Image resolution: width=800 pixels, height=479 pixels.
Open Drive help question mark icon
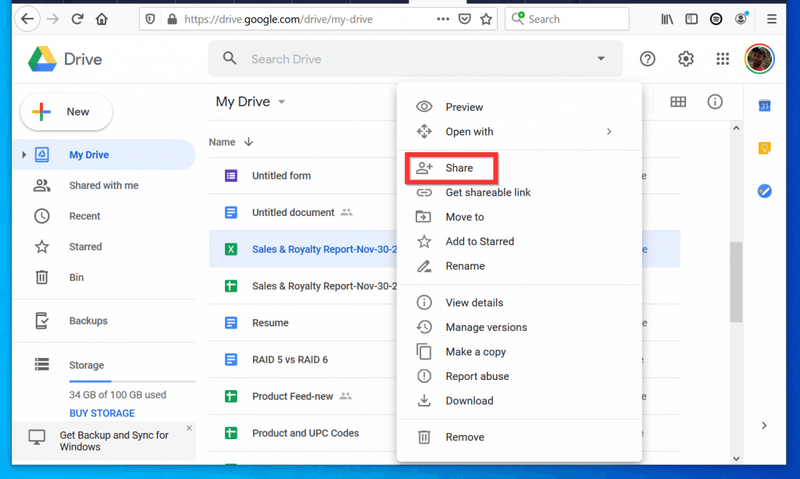pyautogui.click(x=647, y=59)
